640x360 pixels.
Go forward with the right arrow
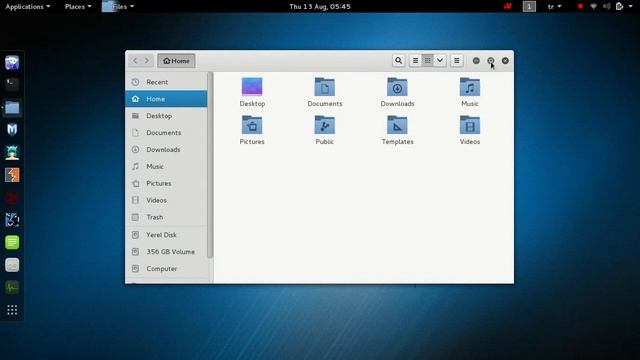click(x=147, y=61)
